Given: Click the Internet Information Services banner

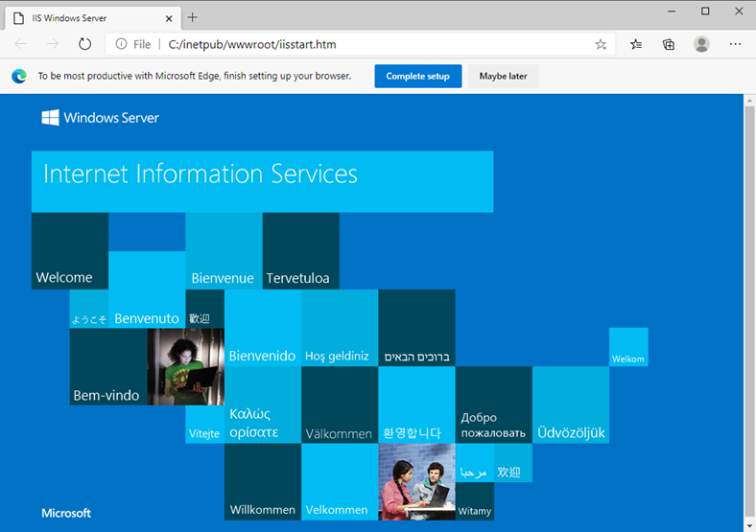Looking at the screenshot, I should (x=262, y=182).
